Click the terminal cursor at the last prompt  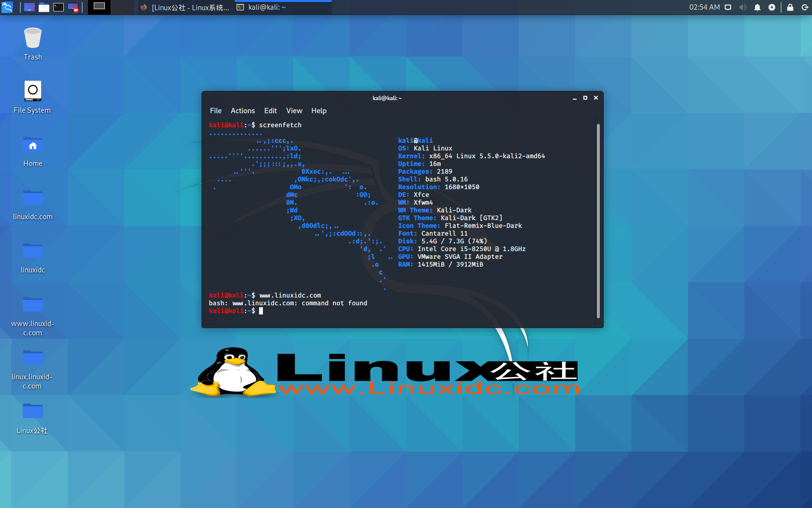261,311
